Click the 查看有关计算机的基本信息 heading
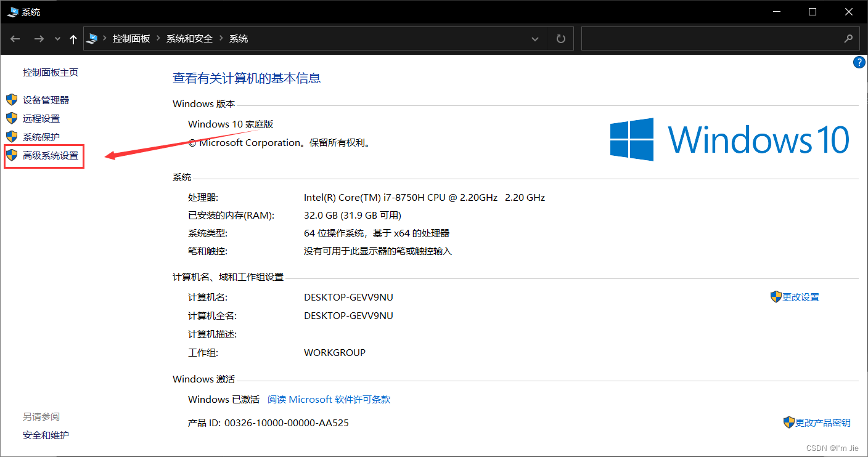This screenshot has width=868, height=457. pos(247,78)
